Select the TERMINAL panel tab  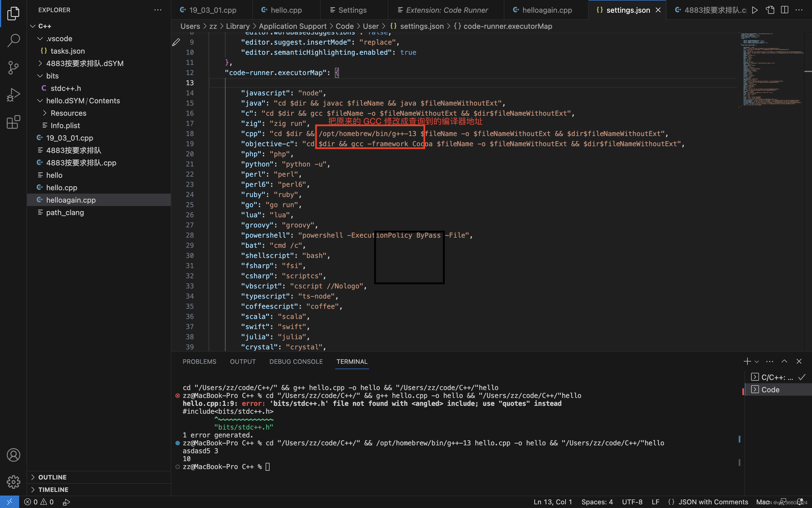click(352, 362)
